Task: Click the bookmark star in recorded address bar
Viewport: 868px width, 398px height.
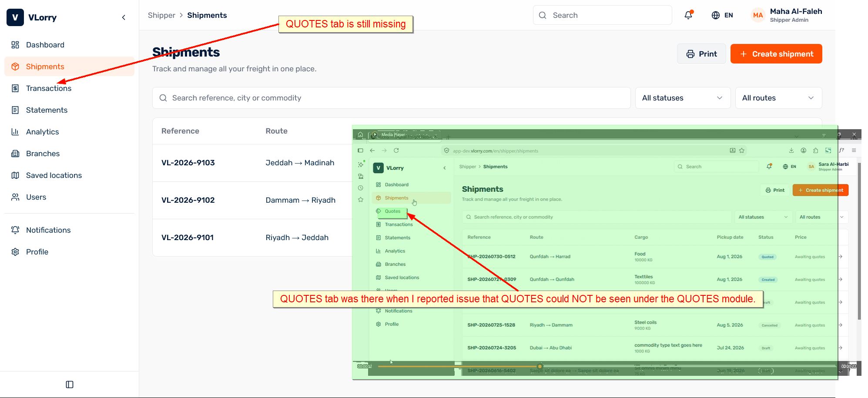Action: pos(742,151)
